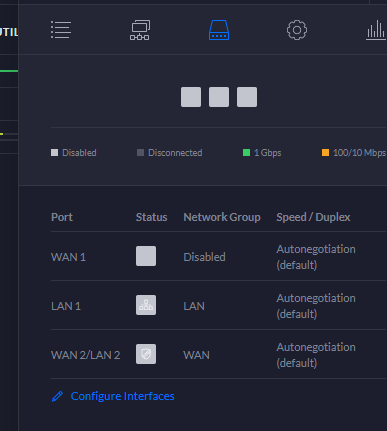The image size is (387, 431).
Task: Open the gear Config tab
Action: (297, 30)
